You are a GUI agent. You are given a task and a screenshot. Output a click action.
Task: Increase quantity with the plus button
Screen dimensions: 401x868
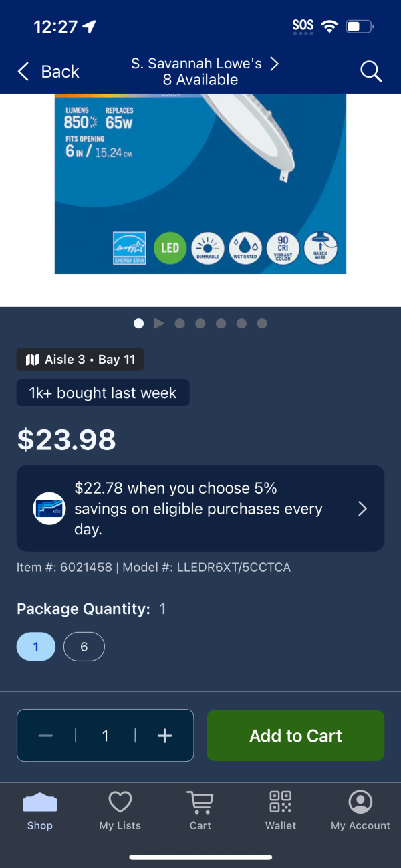point(164,736)
